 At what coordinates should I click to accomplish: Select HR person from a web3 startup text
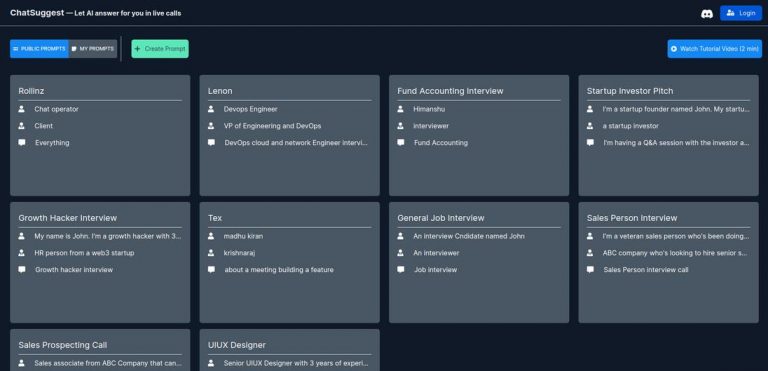coord(84,253)
